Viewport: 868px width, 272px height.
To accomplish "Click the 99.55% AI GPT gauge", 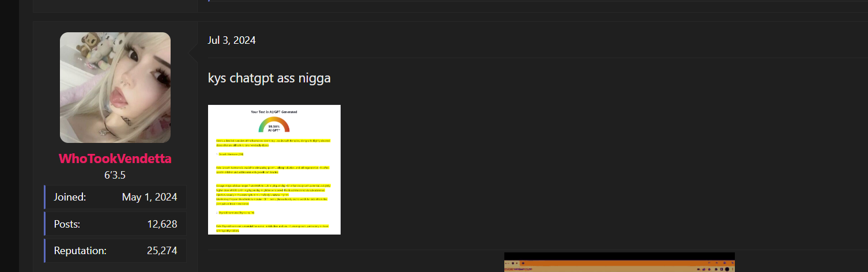I will pos(274,125).
